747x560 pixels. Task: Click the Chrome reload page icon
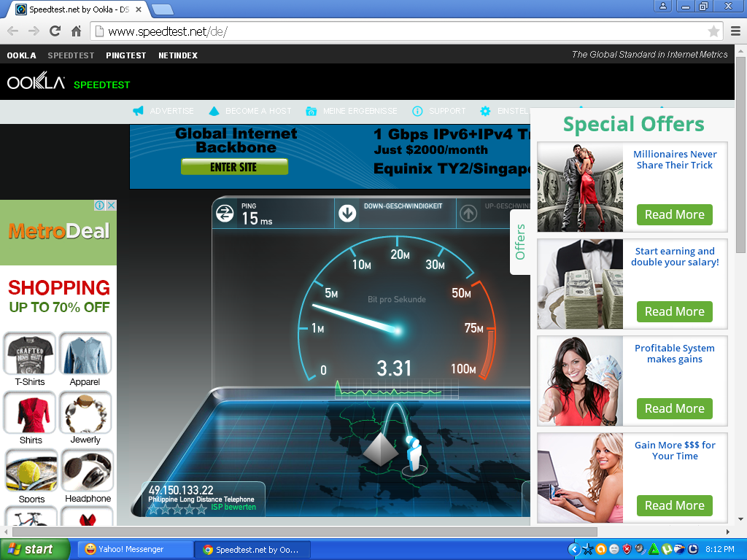[x=55, y=31]
